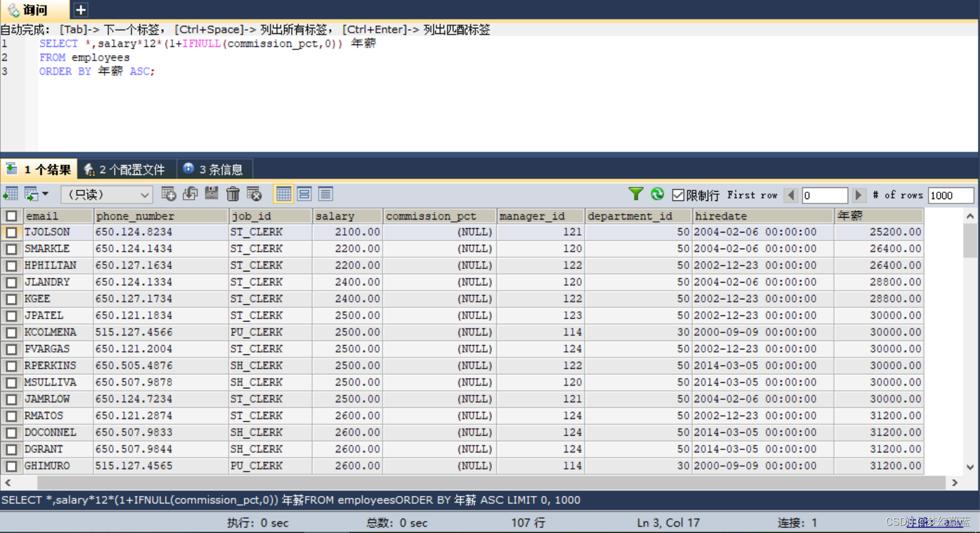The height and width of the screenshot is (533, 980).
Task: Click the ASC keyword on line 3
Action: (140, 71)
